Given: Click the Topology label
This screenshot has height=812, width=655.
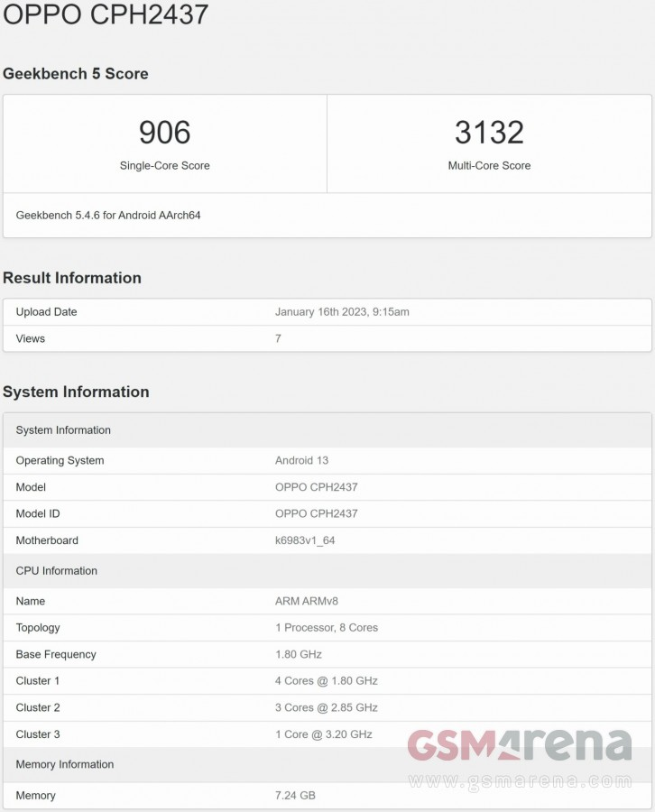Looking at the screenshot, I should [x=38, y=628].
